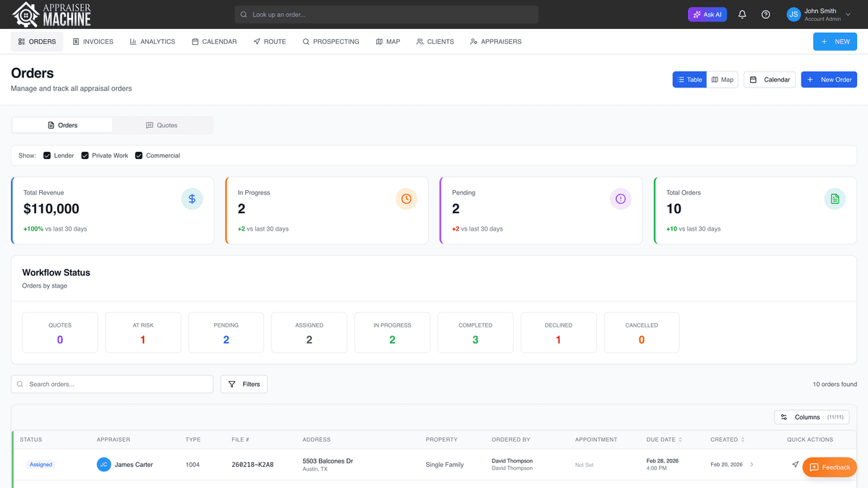Viewport: 868px width, 488px height.
Task: Click the notifications bell icon
Action: tap(742, 14)
